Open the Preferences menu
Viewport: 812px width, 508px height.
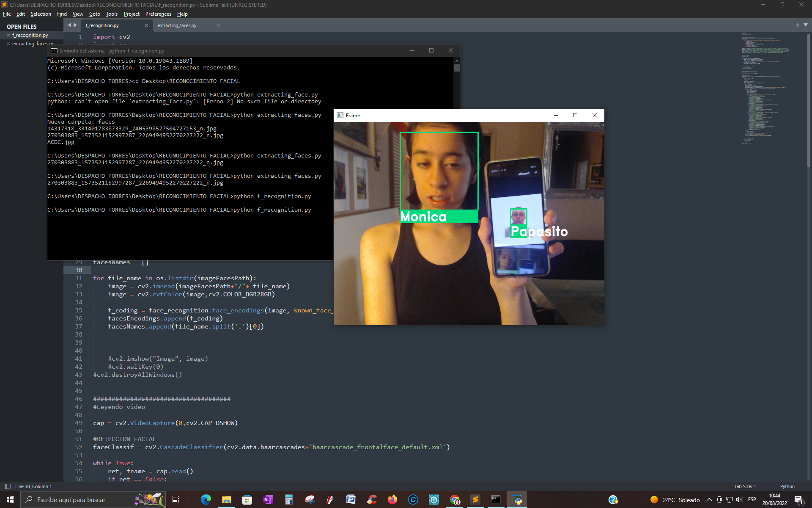158,14
